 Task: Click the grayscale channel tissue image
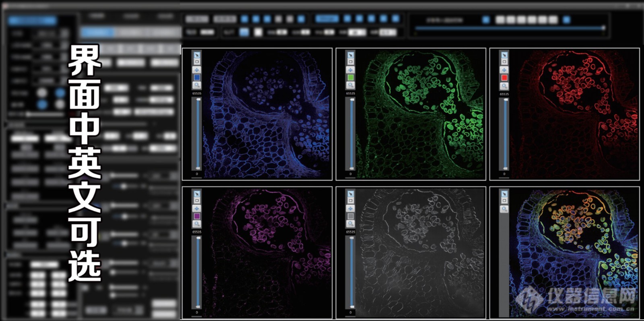coord(420,253)
